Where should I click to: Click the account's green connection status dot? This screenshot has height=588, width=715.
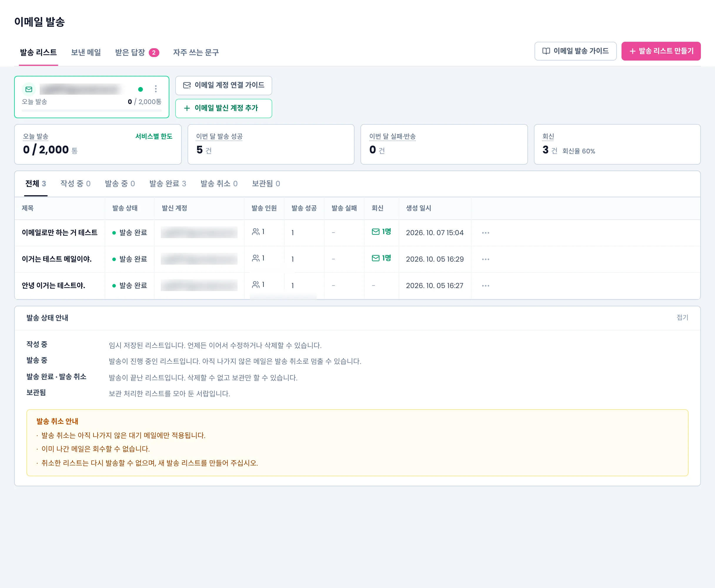coord(141,89)
